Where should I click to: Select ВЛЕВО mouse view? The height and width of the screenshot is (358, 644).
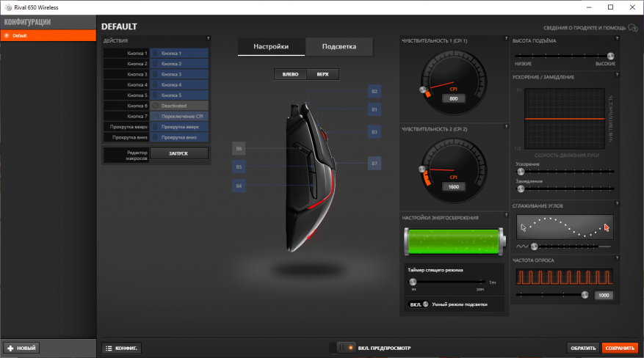pyautogui.click(x=290, y=74)
